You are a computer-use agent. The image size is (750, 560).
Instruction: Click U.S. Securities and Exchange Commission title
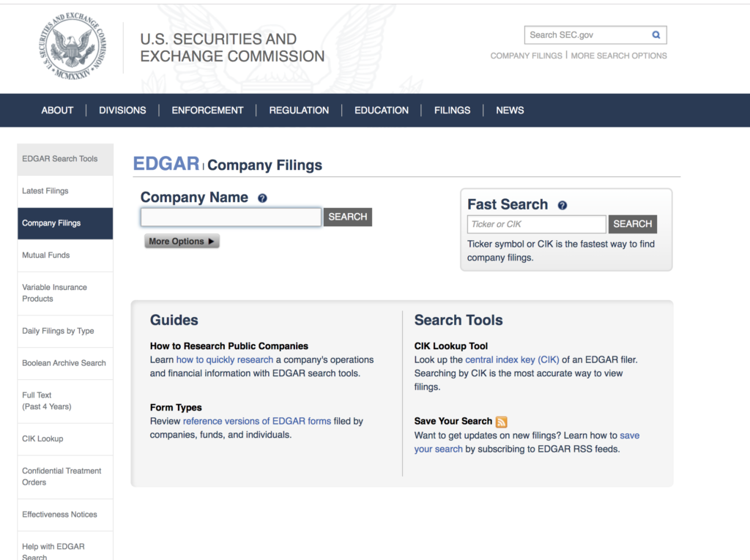point(232,48)
